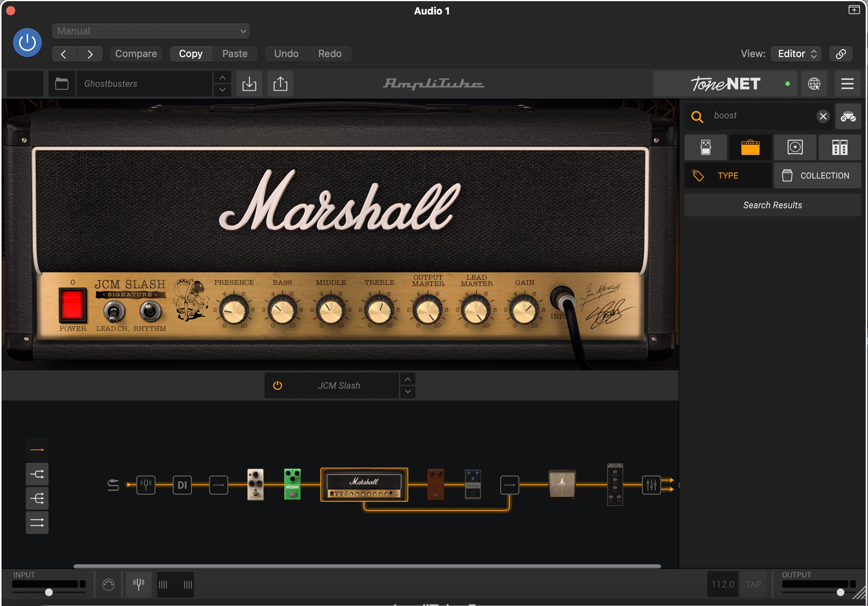Image resolution: width=868 pixels, height=606 pixels.
Task: Click the TREBLE knob
Action: (379, 310)
